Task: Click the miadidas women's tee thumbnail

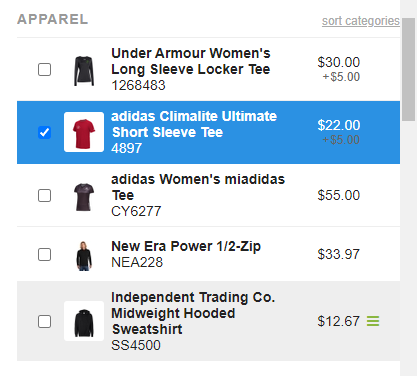Action: 84,197
